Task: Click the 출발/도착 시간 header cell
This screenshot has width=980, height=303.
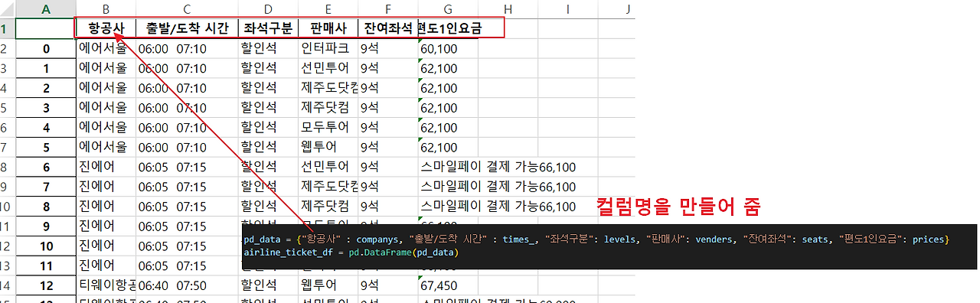Action: coord(187,29)
